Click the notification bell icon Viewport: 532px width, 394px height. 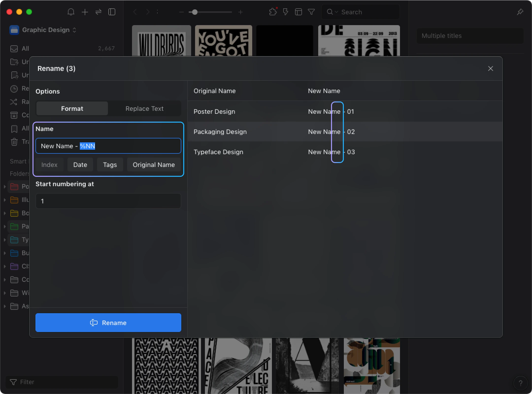coord(71,12)
